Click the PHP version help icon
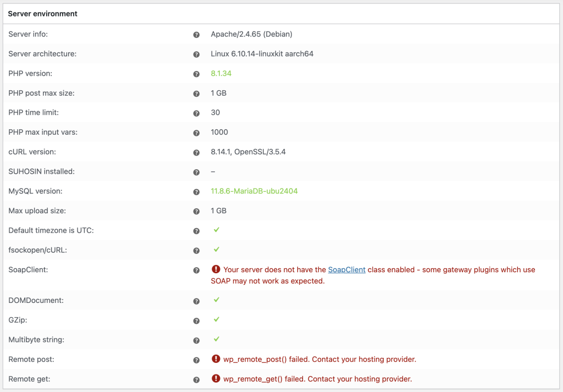The height and width of the screenshot is (392, 563). [196, 74]
